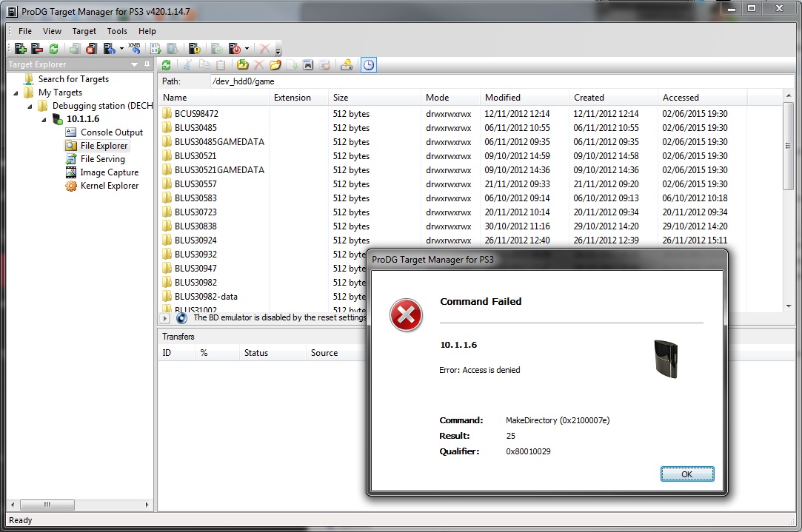This screenshot has width=802, height=532.
Task: Open the Reset target dropdown arrow
Action: [x=121, y=49]
